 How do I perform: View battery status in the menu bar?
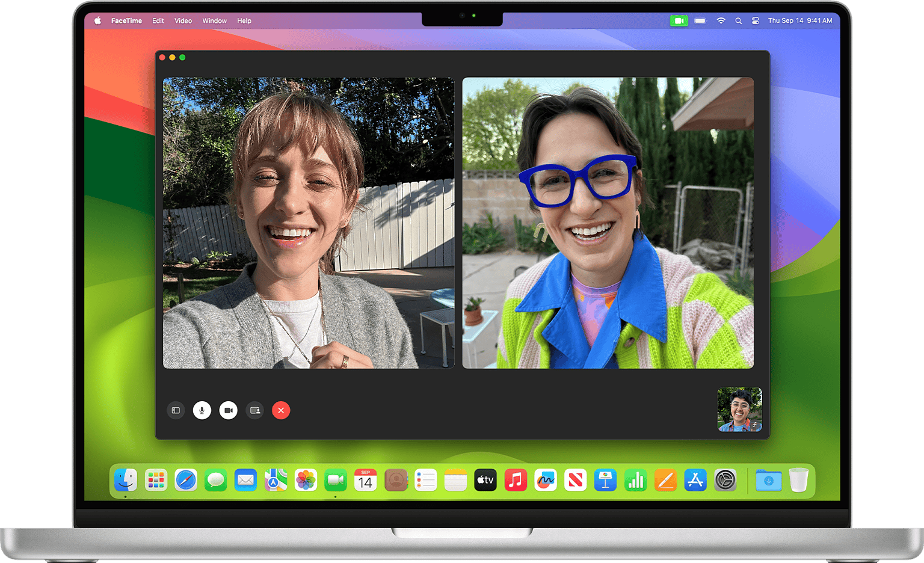point(700,20)
